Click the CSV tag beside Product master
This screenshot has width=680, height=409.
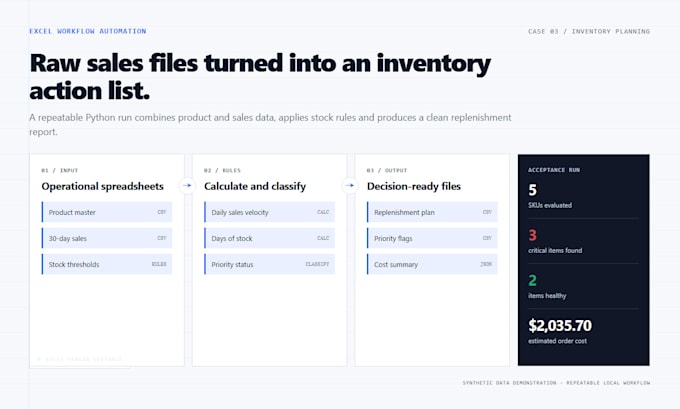(x=162, y=212)
